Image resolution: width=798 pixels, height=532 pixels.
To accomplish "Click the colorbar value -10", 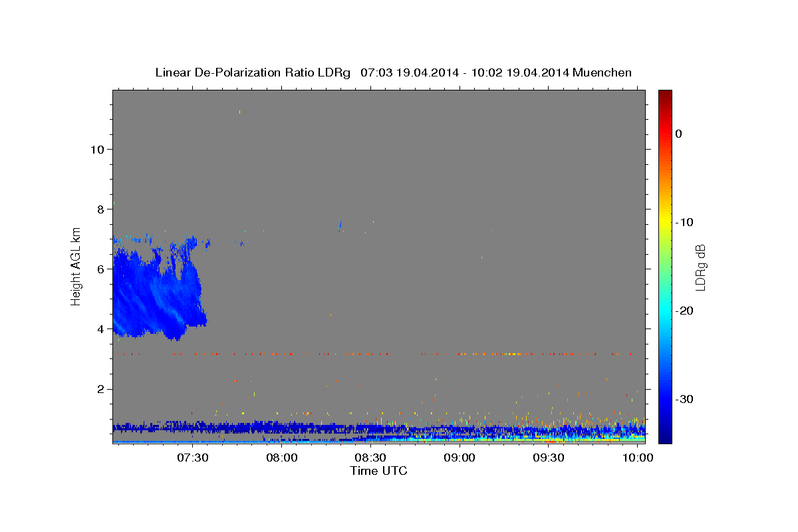I will click(683, 222).
